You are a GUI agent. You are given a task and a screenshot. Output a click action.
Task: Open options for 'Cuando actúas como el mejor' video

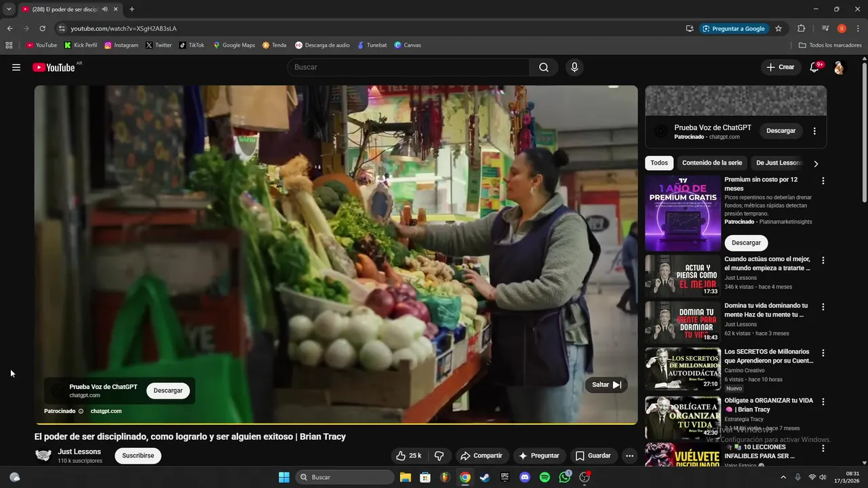823,260
